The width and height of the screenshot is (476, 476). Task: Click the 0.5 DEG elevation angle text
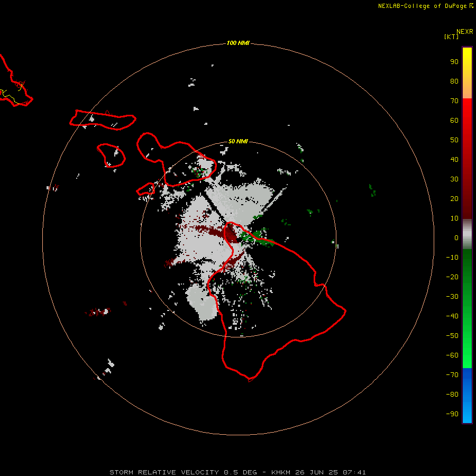click(x=240, y=472)
